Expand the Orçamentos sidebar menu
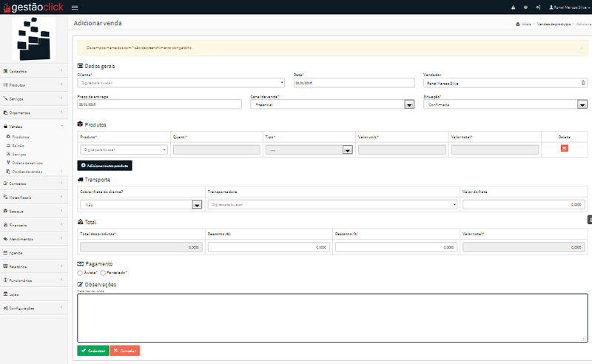Viewport: 592px width, 364px height. (x=33, y=112)
